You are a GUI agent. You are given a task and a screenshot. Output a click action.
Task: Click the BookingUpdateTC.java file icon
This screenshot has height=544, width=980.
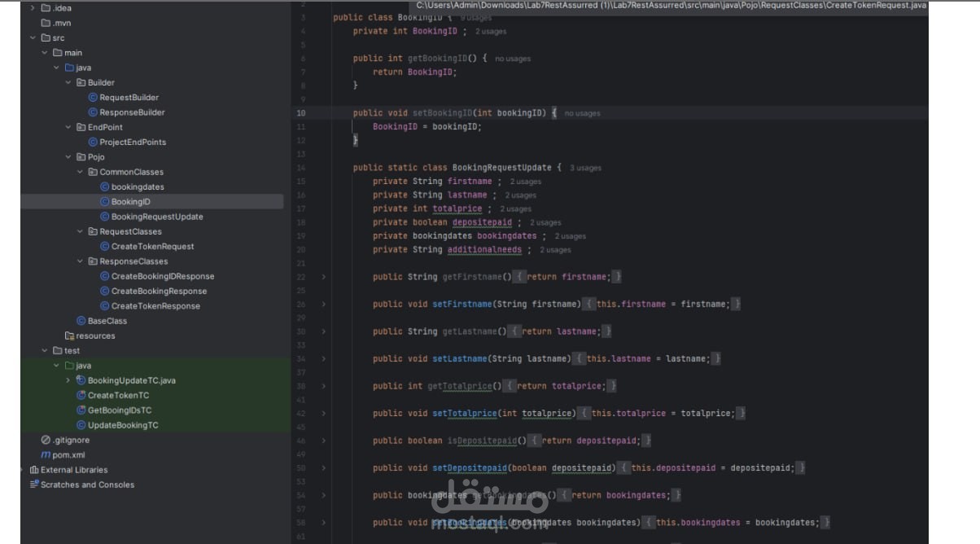tap(81, 380)
